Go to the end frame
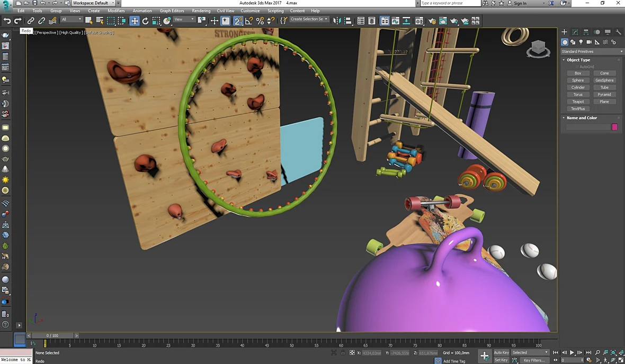This screenshot has height=364, width=625. tap(588, 352)
